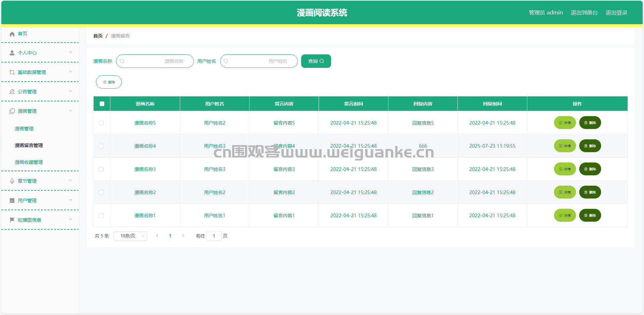
Task: Check the box for row 漫画名称5
Action: pyautogui.click(x=101, y=123)
